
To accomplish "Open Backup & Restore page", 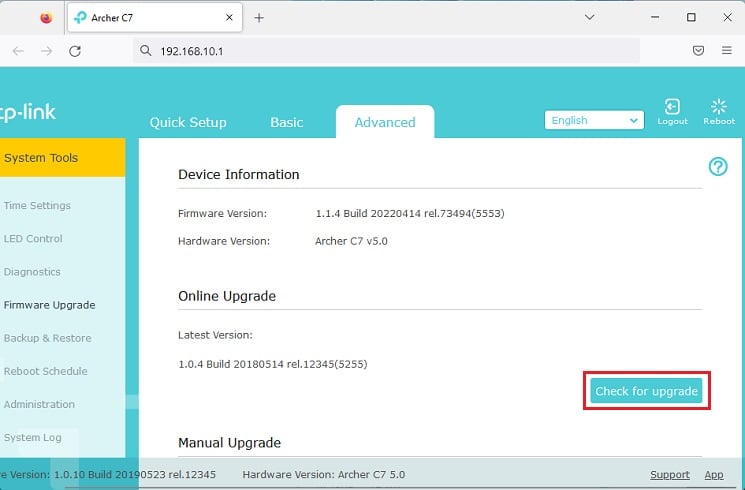I will 48,338.
